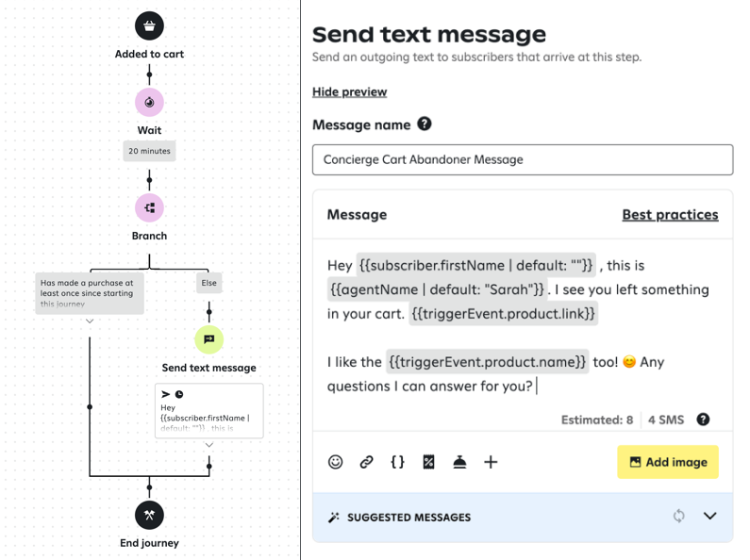The image size is (750, 560).
Task: Select the Wait step node
Action: pyautogui.click(x=149, y=102)
